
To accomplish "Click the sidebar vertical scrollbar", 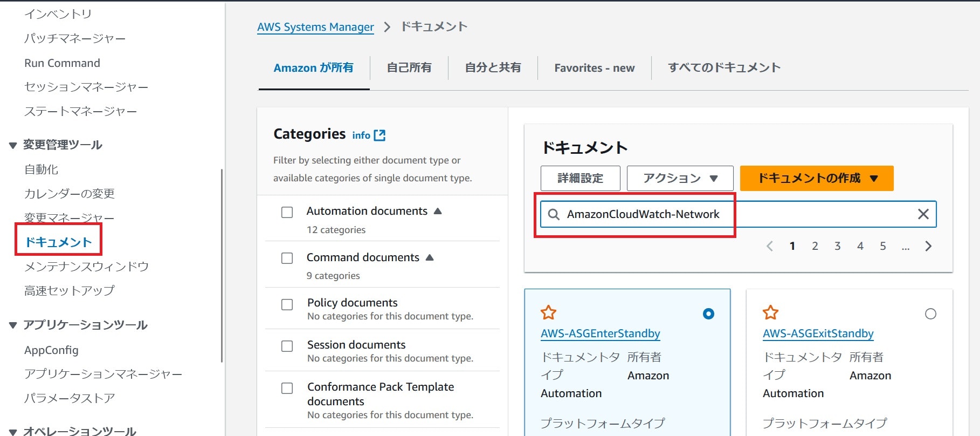I will tap(222, 265).
